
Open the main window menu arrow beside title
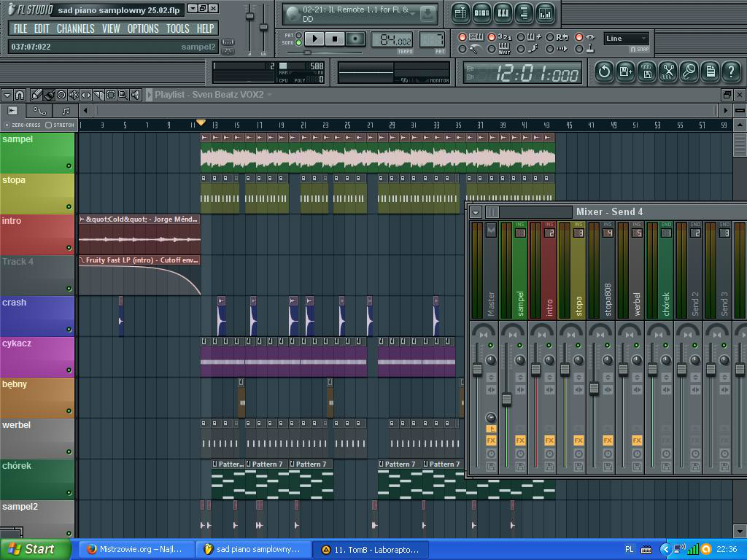193,8
